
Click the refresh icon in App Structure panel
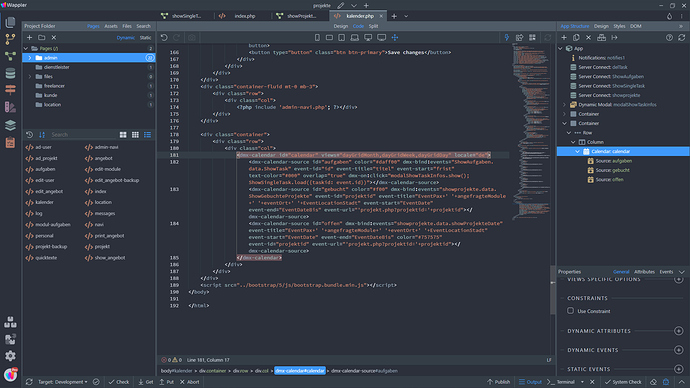tap(682, 38)
